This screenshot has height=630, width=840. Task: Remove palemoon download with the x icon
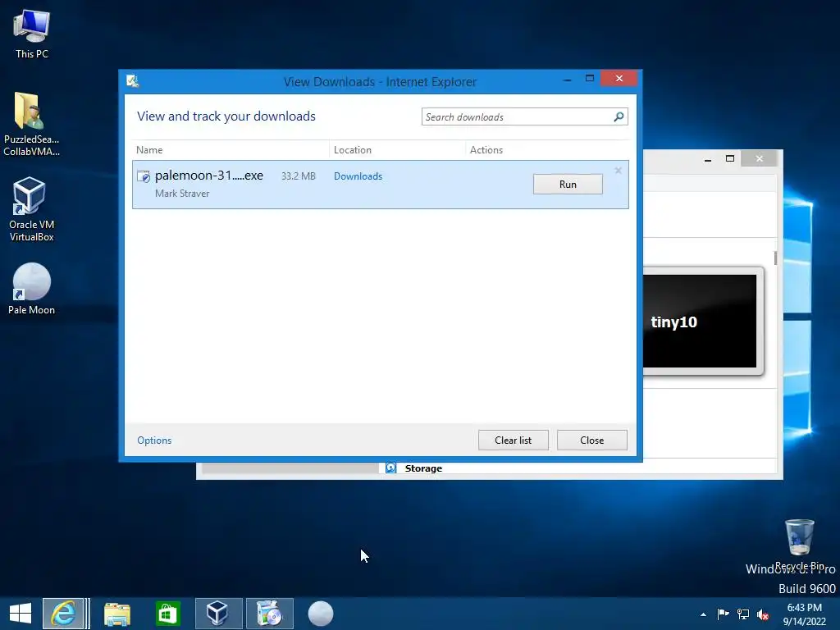pos(618,171)
